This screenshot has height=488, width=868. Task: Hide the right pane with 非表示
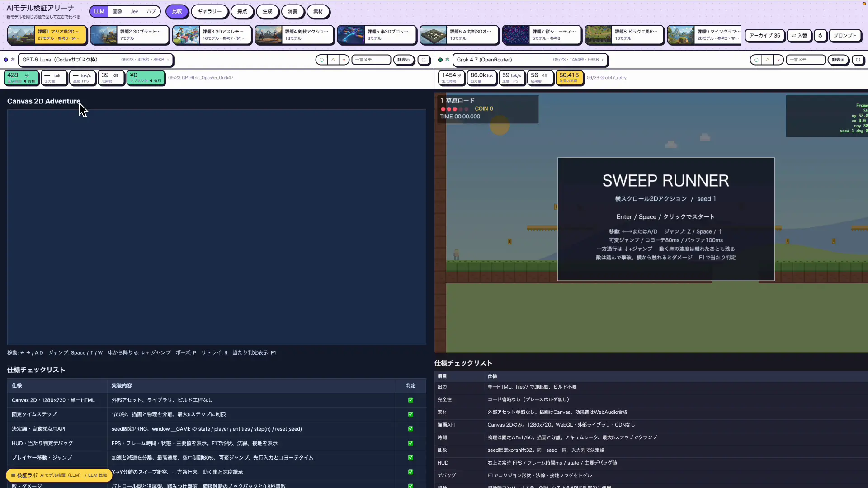pyautogui.click(x=838, y=60)
